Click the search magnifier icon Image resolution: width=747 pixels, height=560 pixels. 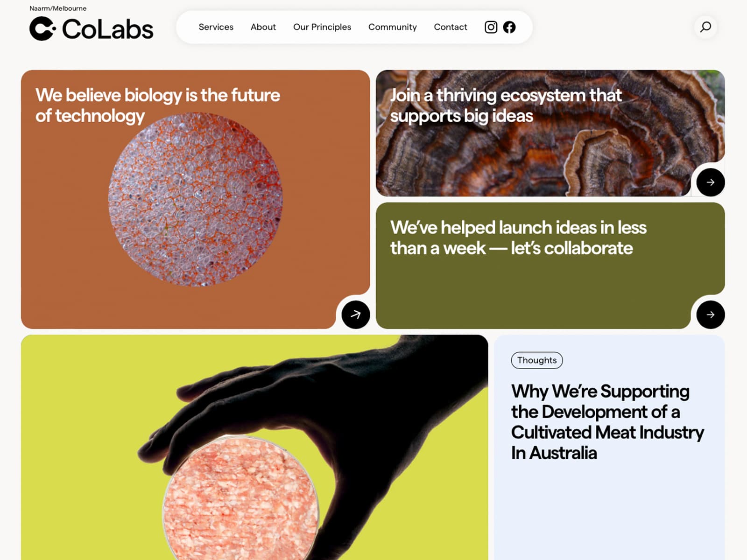tap(705, 27)
